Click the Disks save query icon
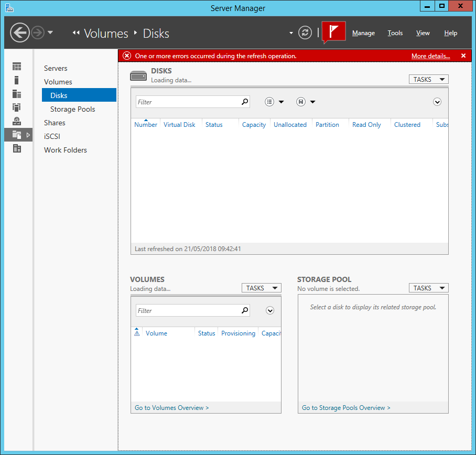476x455 pixels. point(301,102)
